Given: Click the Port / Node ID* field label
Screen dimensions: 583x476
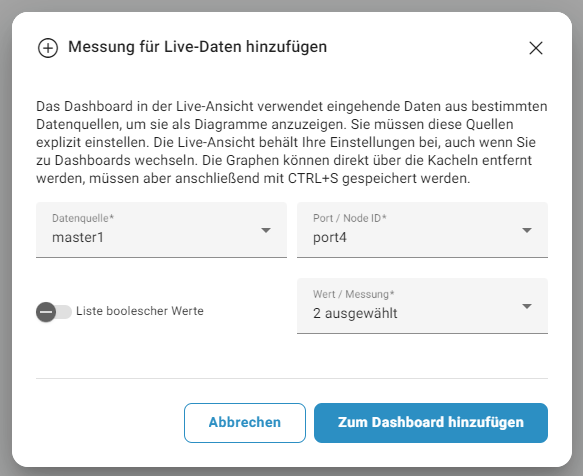Looking at the screenshot, I should pos(350,218).
